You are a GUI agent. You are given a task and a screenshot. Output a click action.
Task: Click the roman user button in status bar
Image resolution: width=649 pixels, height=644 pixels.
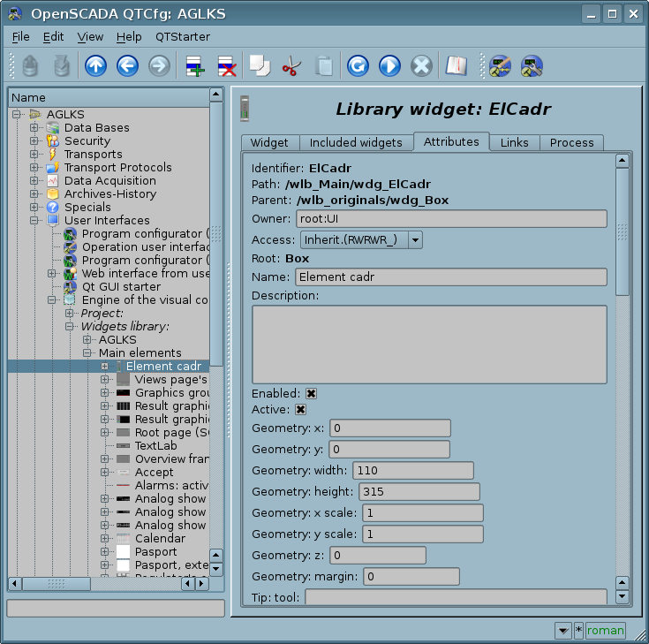pyautogui.click(x=605, y=630)
